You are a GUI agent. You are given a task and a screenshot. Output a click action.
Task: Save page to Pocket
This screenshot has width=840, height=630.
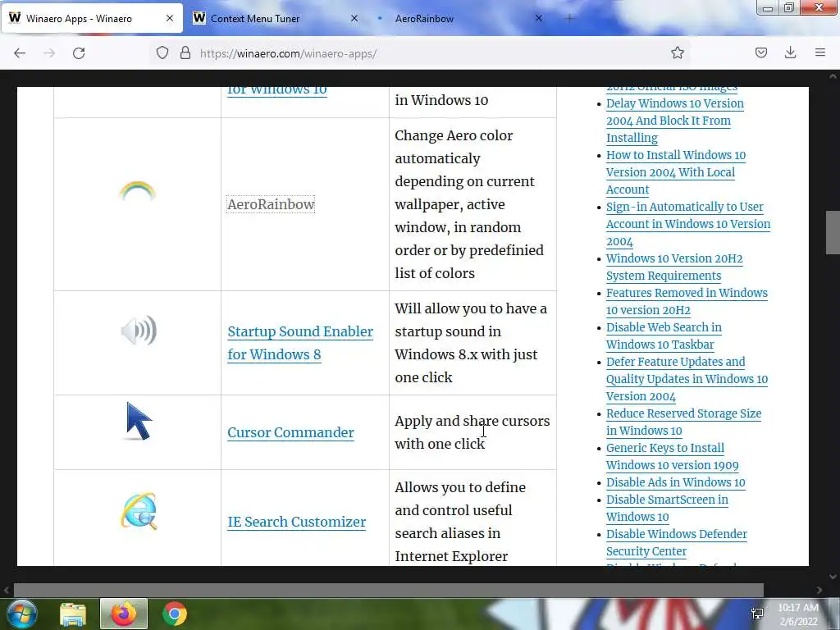point(760,52)
